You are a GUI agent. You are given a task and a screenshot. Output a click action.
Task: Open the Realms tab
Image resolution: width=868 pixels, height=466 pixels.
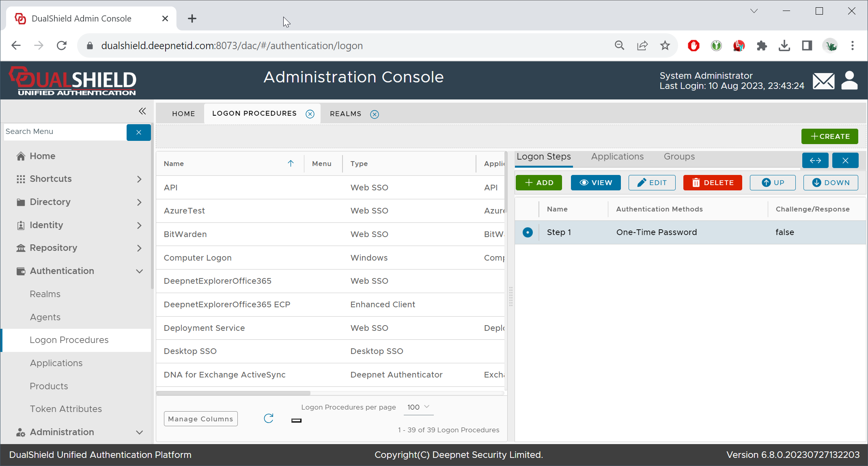pos(345,114)
